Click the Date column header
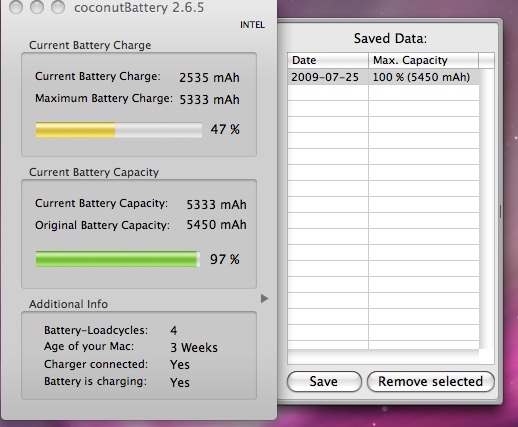Screen dimensions: 518x427 click(328, 60)
